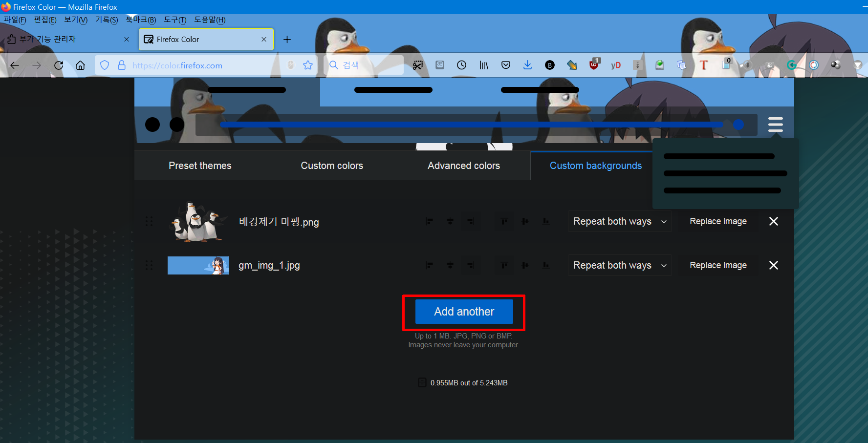Open repeat dropdown for gm_img_1.jpg

click(x=620, y=265)
